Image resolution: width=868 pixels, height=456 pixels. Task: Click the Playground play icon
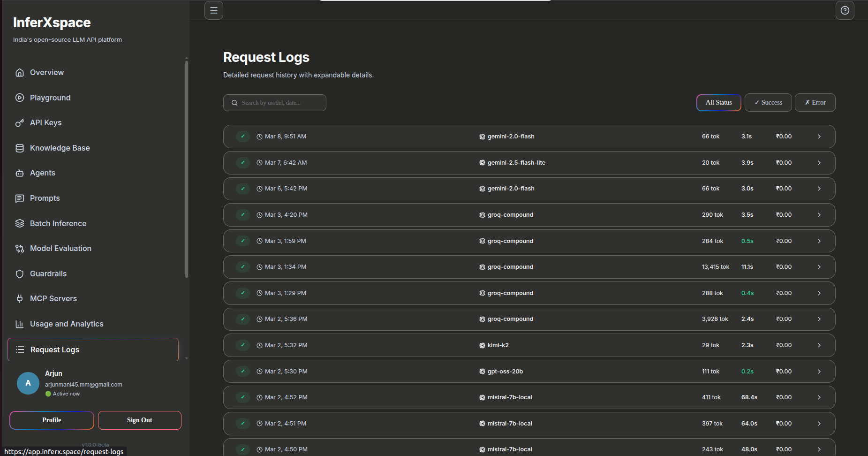tap(20, 98)
